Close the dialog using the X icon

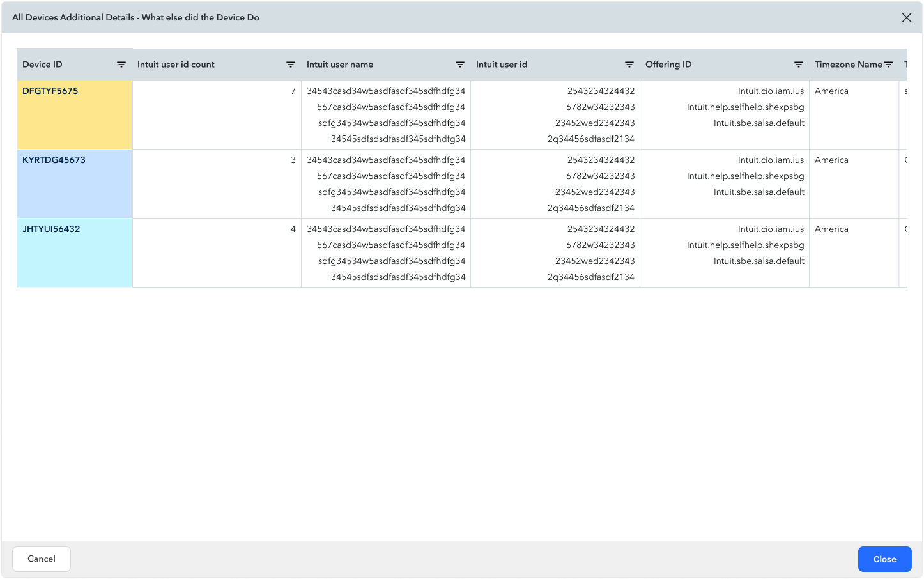(x=906, y=18)
